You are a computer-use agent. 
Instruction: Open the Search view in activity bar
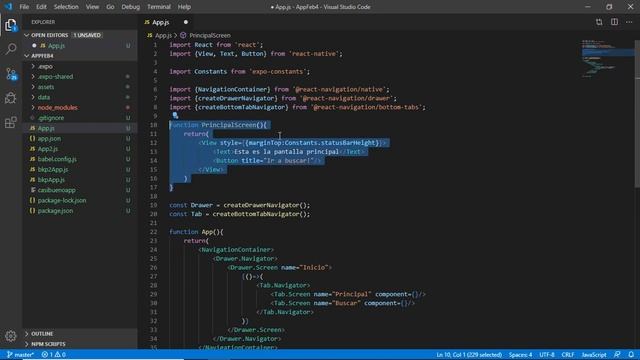click(11, 49)
